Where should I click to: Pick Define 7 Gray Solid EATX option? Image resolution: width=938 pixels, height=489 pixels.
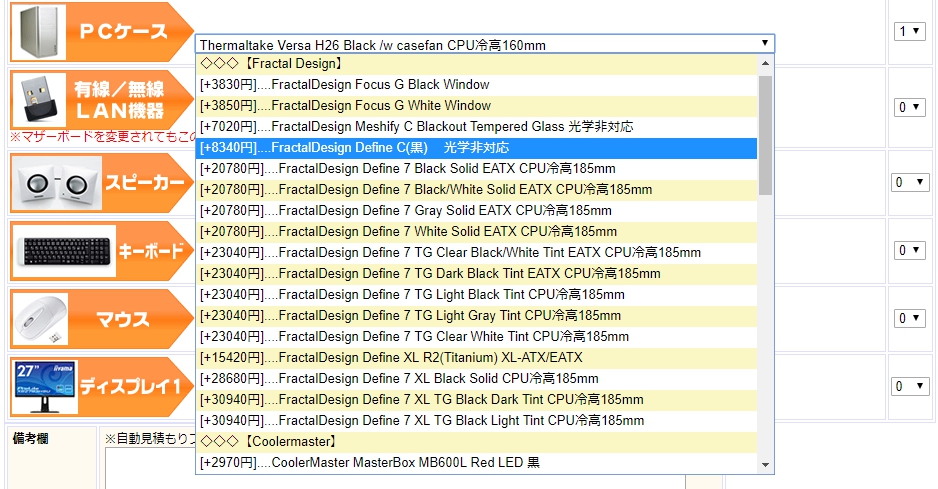click(476, 210)
